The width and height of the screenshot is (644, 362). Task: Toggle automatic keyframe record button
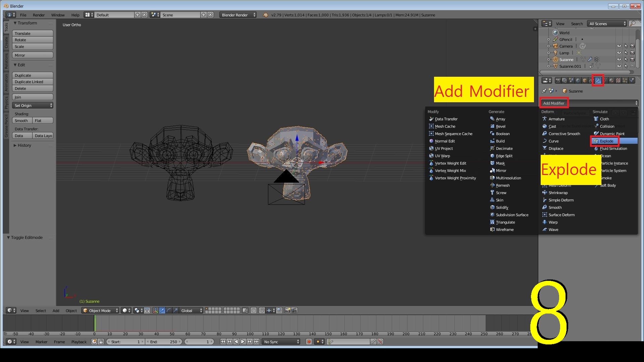tap(309, 342)
